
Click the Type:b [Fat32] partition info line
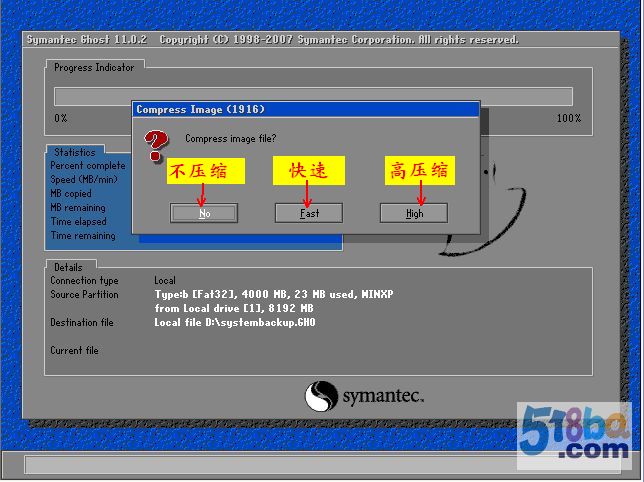coord(274,294)
